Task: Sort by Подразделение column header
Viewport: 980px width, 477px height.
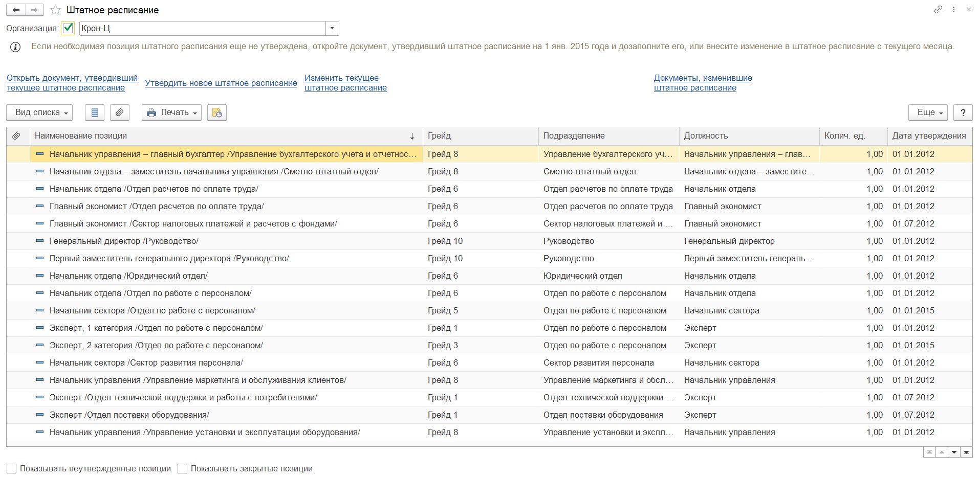Action: pos(608,136)
